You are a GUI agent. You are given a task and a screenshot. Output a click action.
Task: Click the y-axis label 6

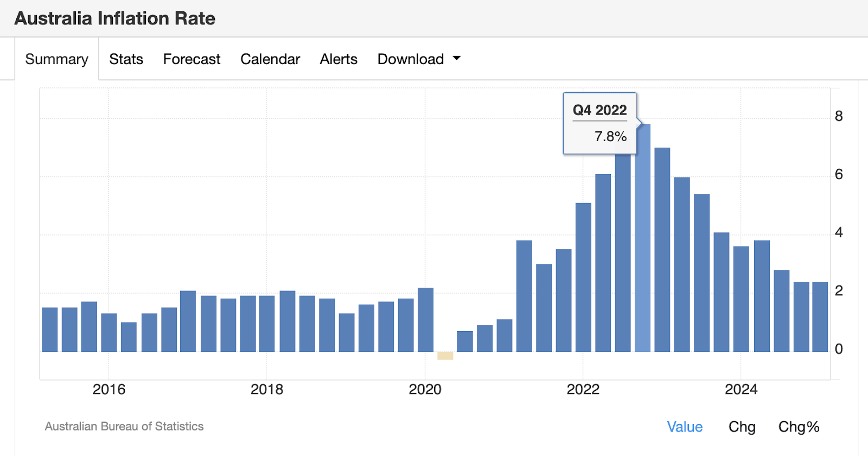(x=839, y=174)
